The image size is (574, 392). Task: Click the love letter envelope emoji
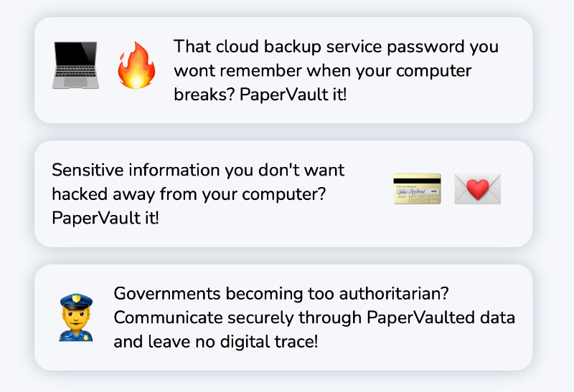pos(478,188)
